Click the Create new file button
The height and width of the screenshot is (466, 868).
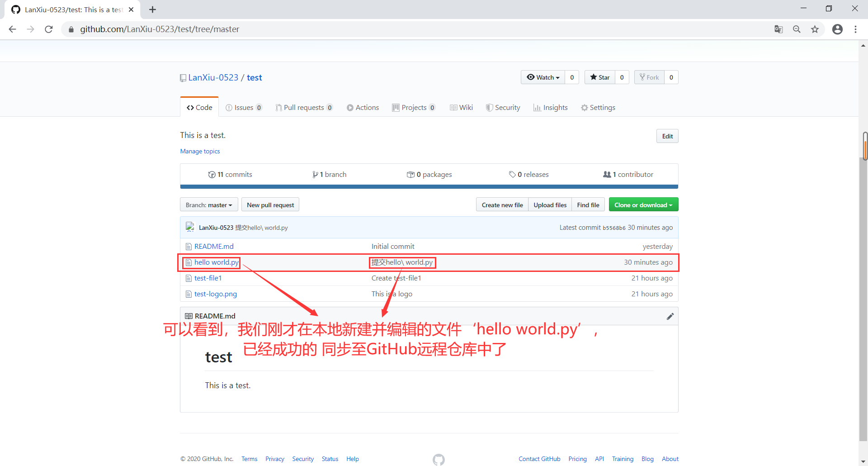[x=502, y=204]
